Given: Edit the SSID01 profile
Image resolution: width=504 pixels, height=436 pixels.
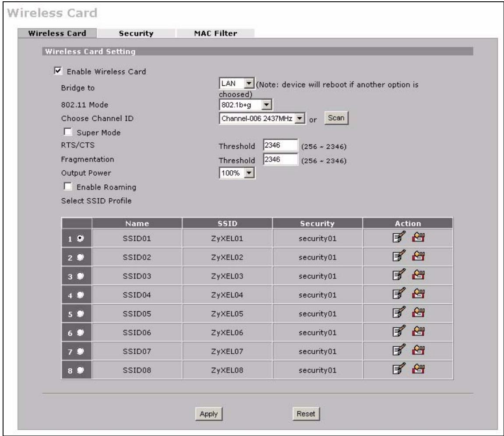Looking at the screenshot, I should point(399,237).
